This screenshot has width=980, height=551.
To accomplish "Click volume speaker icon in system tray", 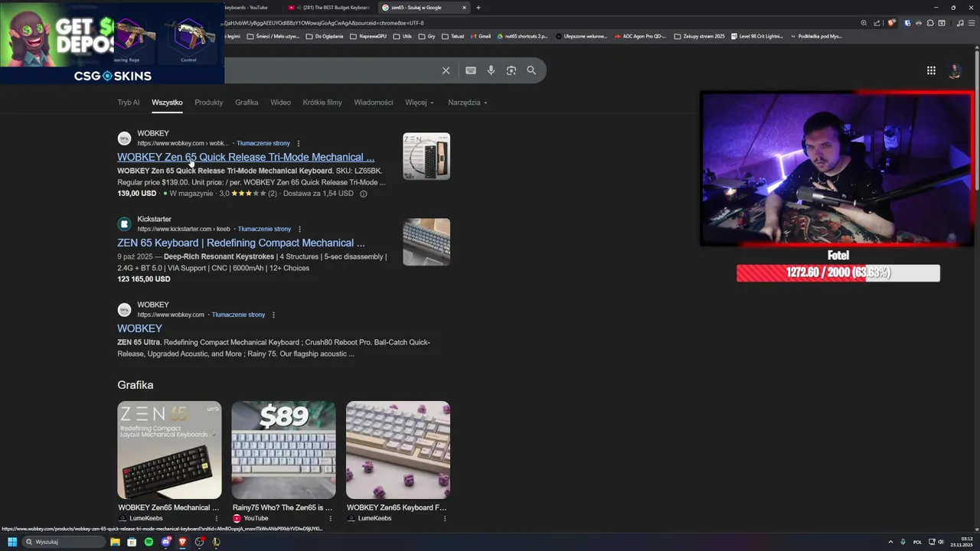I will 940,542.
